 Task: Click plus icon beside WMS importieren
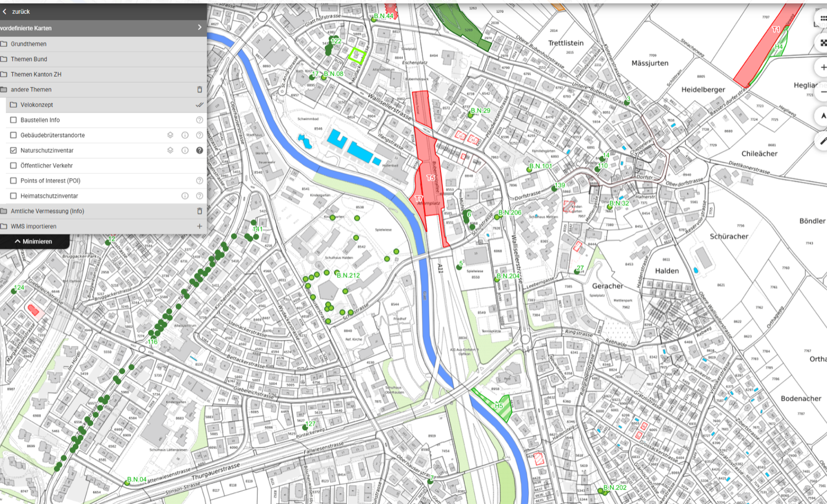[x=200, y=226]
